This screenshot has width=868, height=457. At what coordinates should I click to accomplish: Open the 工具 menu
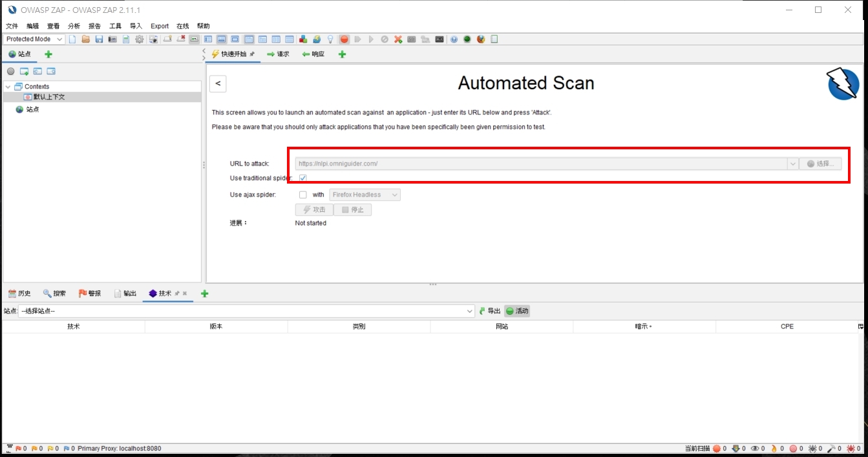(115, 26)
